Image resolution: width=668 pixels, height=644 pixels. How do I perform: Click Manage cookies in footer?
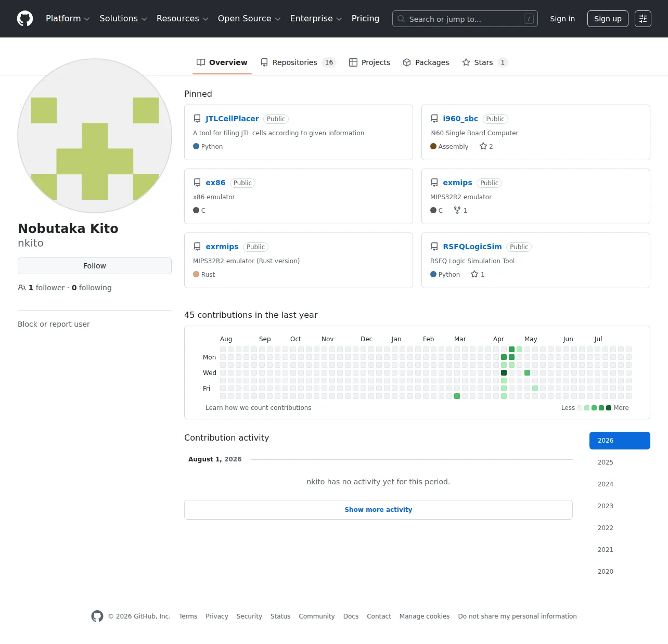[x=425, y=616]
